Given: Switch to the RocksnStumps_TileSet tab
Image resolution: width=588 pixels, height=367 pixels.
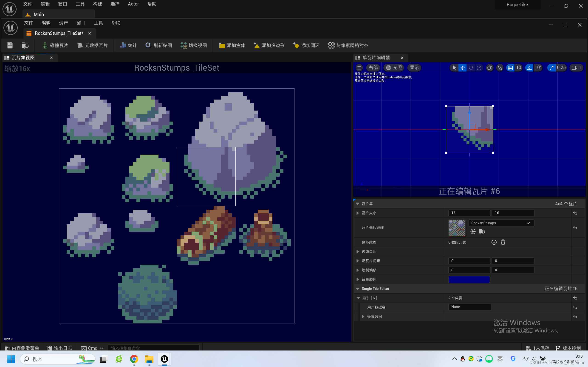Looking at the screenshot, I should pos(59,33).
